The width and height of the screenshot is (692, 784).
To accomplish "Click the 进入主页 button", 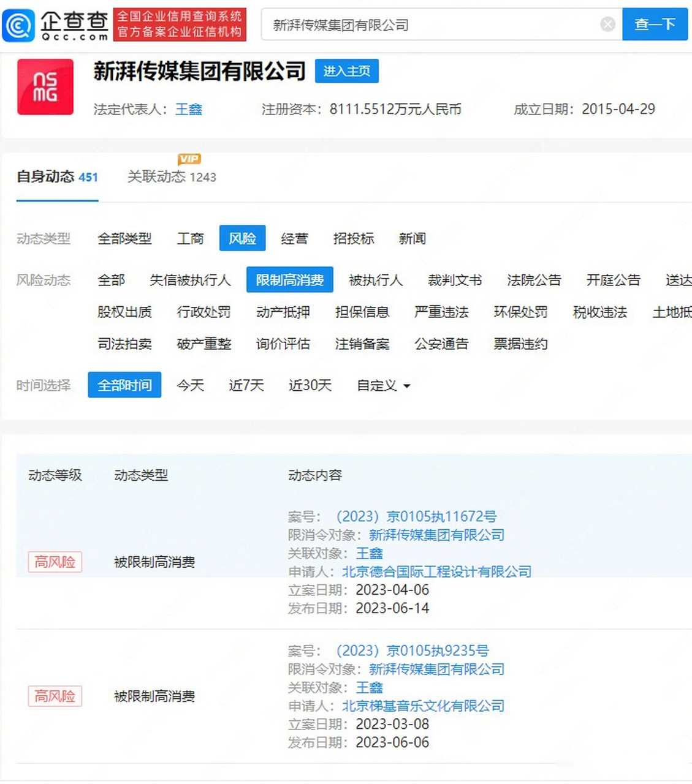I will pos(347,71).
